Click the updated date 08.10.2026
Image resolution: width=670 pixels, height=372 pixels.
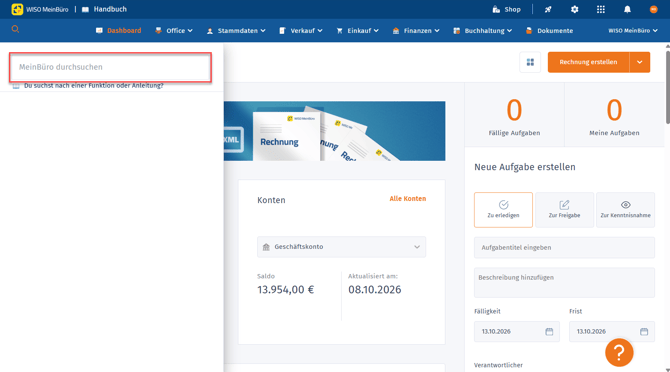point(375,290)
